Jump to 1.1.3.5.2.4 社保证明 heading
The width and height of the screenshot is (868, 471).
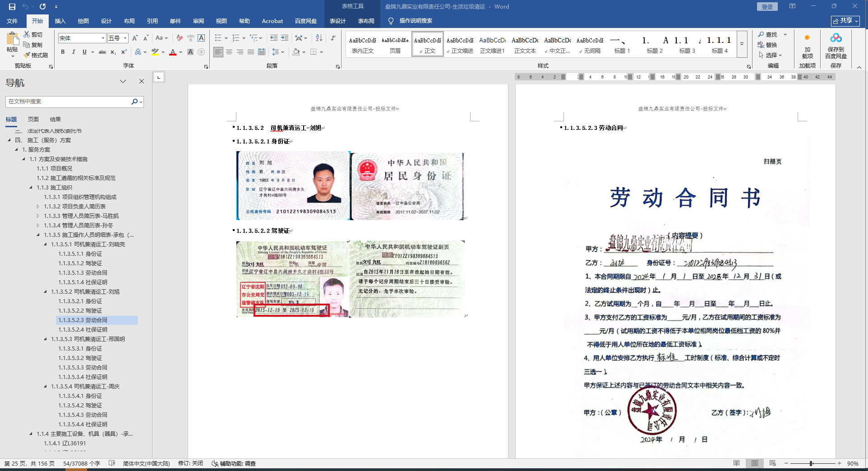pyautogui.click(x=83, y=330)
